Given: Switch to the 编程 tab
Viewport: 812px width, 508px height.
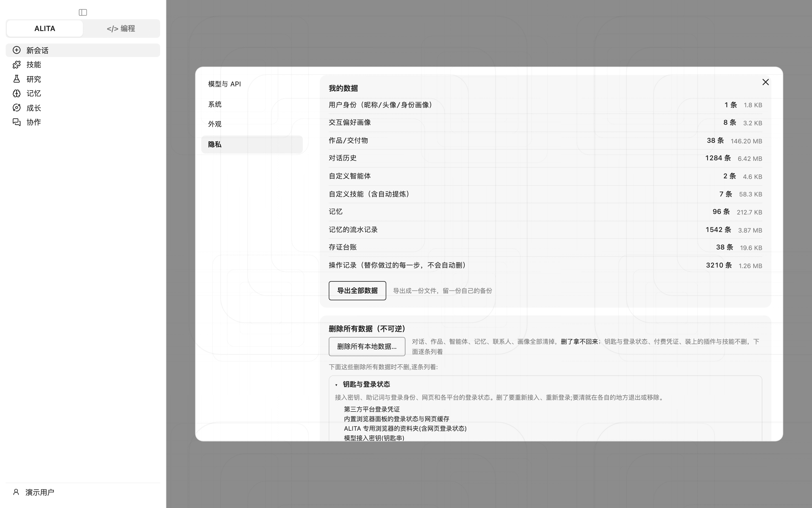Looking at the screenshot, I should (121, 29).
